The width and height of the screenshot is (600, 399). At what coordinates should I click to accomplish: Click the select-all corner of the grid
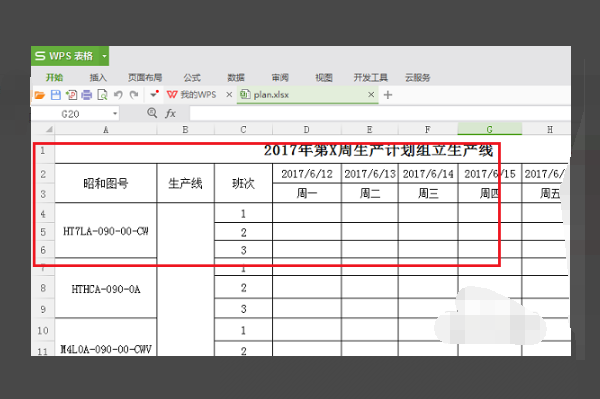pyautogui.click(x=44, y=129)
